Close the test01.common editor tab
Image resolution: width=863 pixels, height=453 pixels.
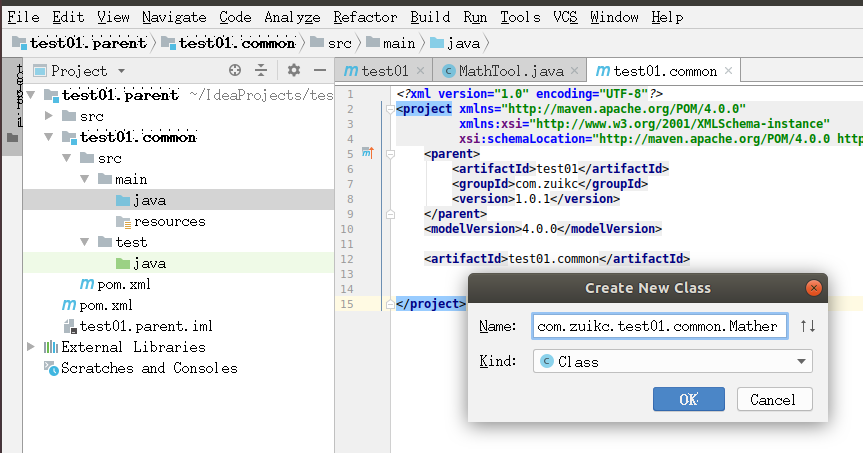pos(728,71)
